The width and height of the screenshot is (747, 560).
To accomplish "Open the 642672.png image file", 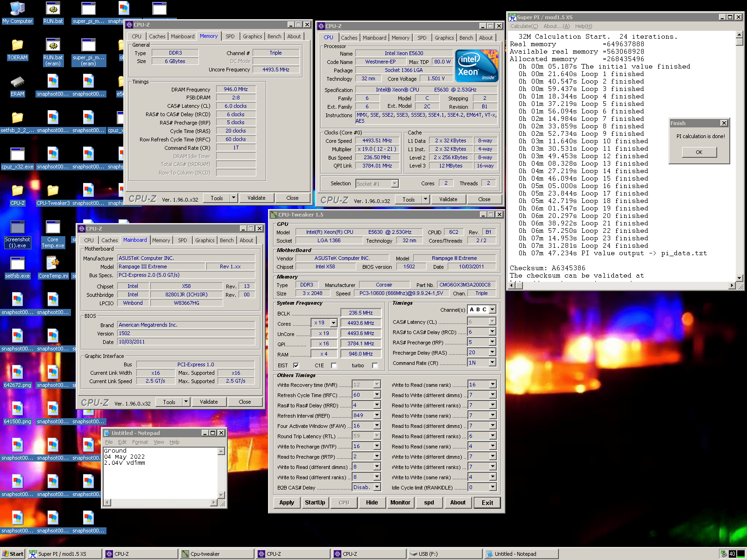I will tap(17, 373).
